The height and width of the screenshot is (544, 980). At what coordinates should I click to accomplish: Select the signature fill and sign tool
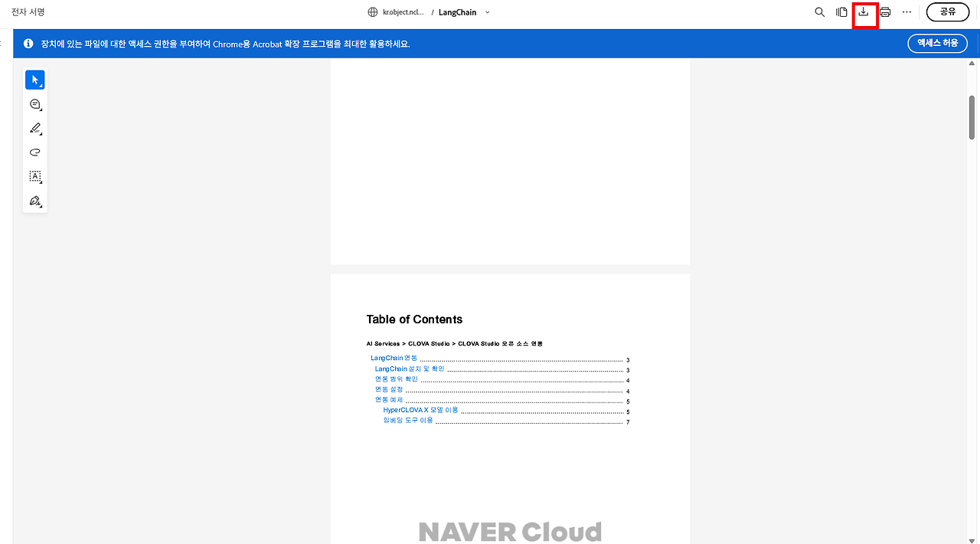click(x=35, y=202)
